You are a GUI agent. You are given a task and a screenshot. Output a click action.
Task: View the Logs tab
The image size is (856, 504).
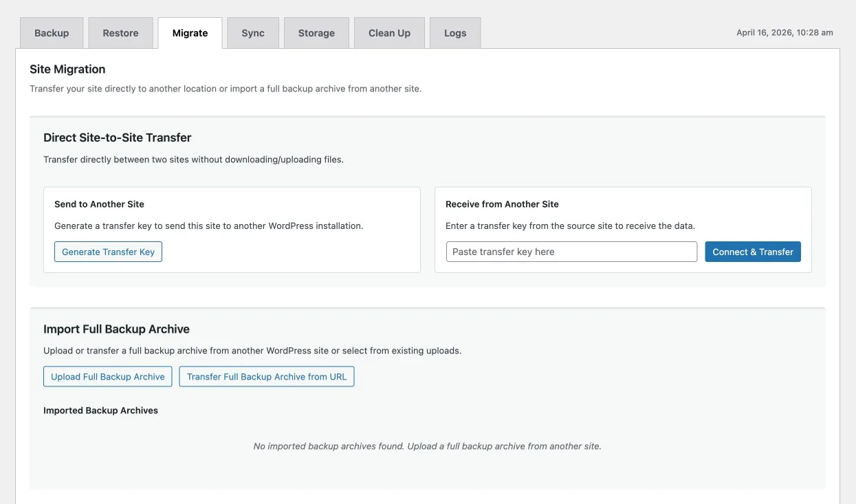[455, 33]
